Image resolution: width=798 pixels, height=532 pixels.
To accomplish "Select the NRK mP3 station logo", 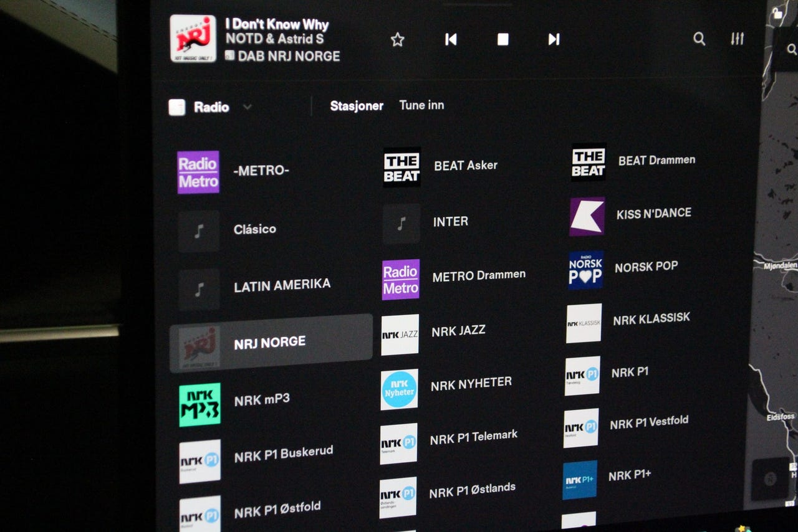I will pos(199,404).
